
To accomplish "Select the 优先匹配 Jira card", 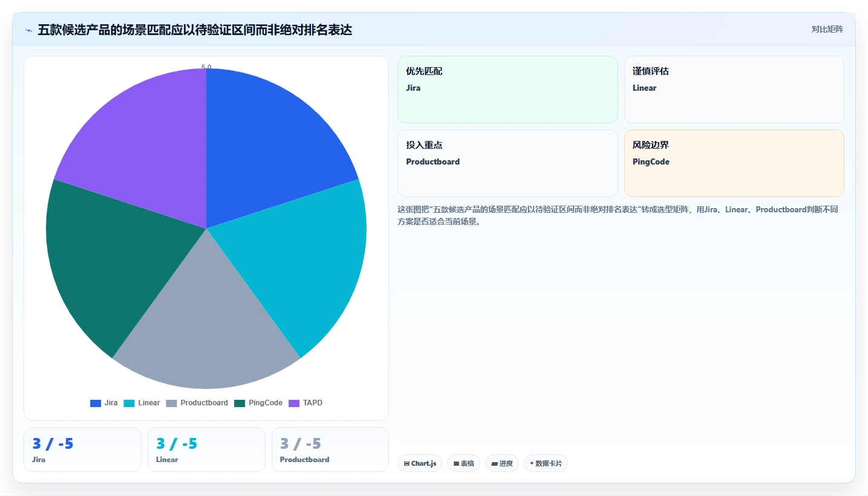I will (507, 90).
